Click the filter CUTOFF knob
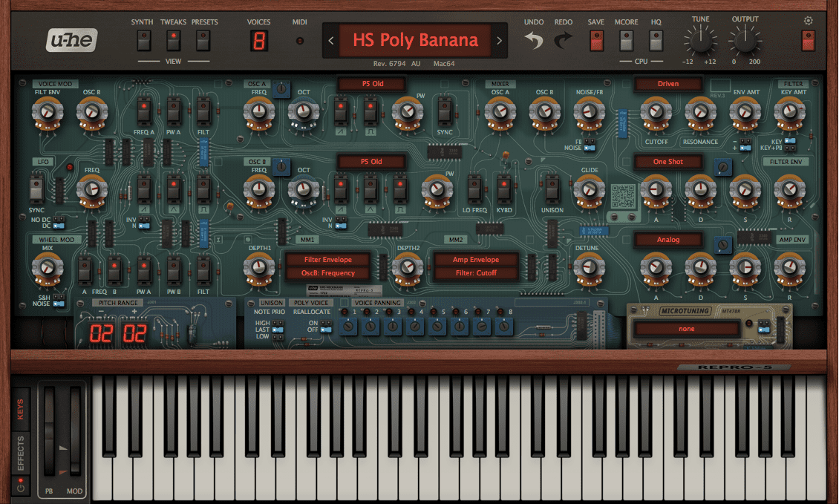The image size is (839, 504). [656, 112]
